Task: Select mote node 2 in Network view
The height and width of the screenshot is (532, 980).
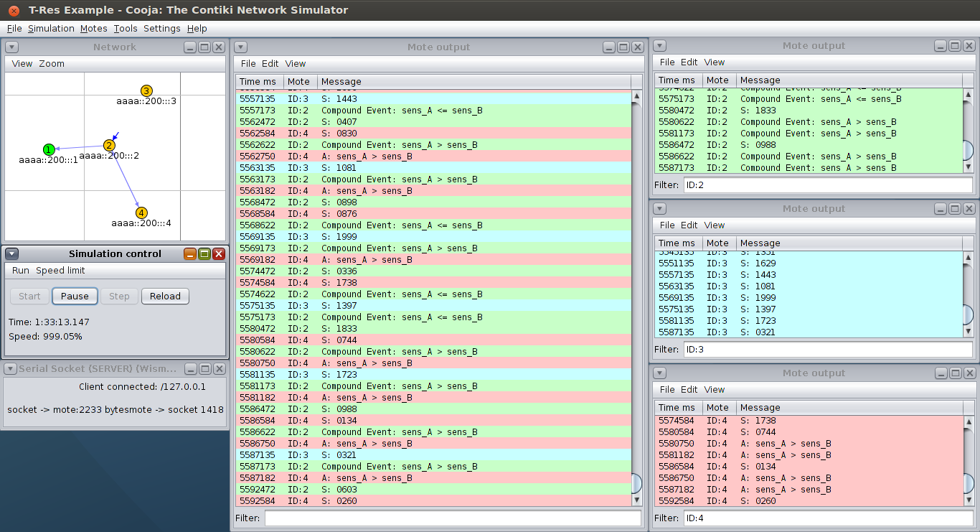Action: (x=109, y=145)
